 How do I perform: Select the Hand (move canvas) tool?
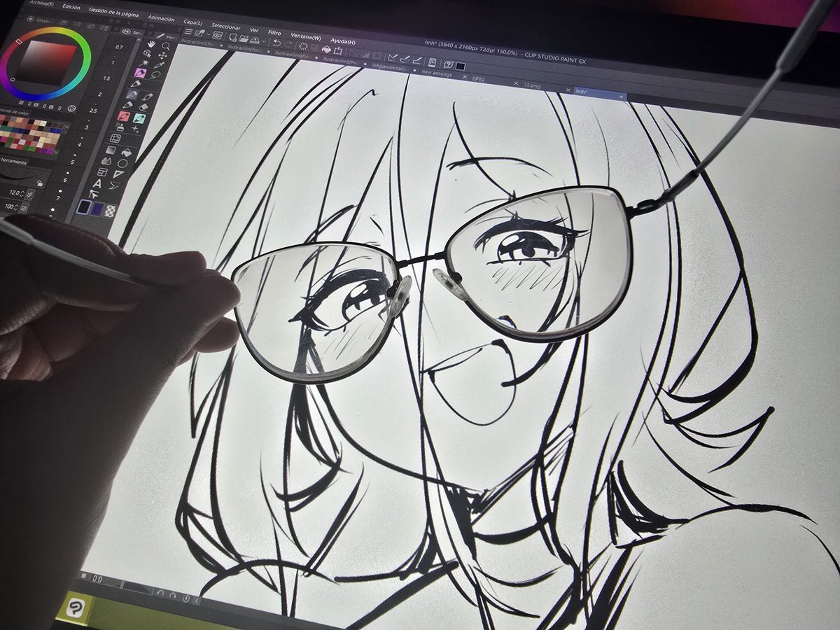151,44
